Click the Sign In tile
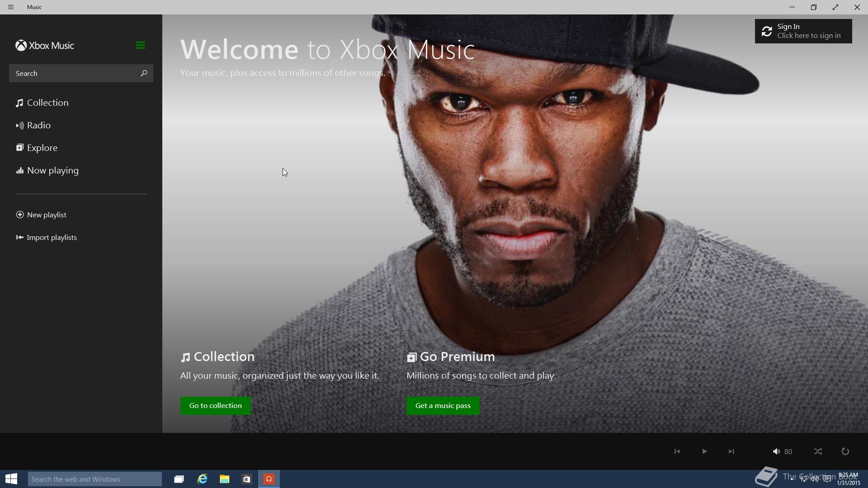The width and height of the screenshot is (868, 488). [803, 31]
